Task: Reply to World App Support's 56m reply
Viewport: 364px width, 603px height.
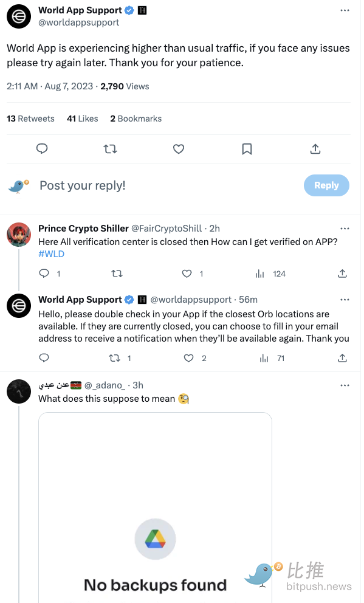Action: click(x=44, y=359)
